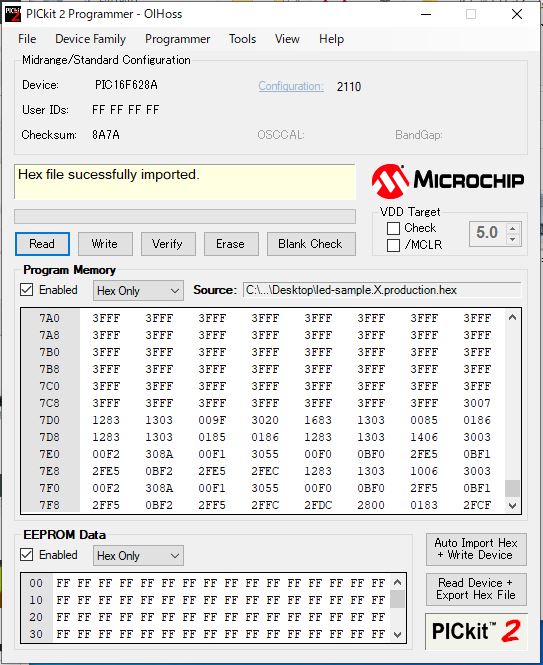Increase VDD voltage with up arrow
This screenshot has width=543, height=665.
click(513, 229)
